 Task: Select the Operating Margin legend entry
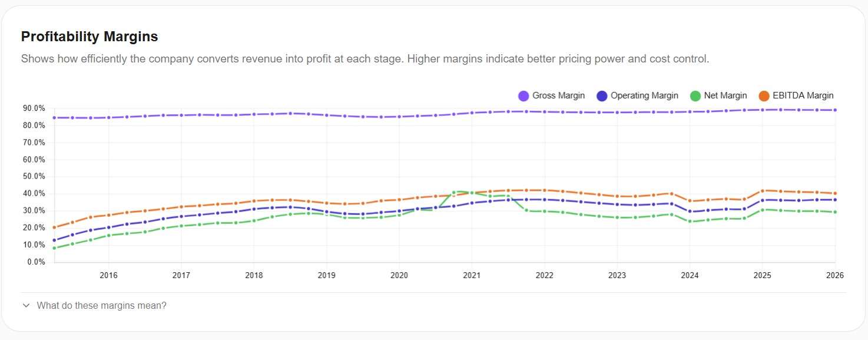coord(638,95)
